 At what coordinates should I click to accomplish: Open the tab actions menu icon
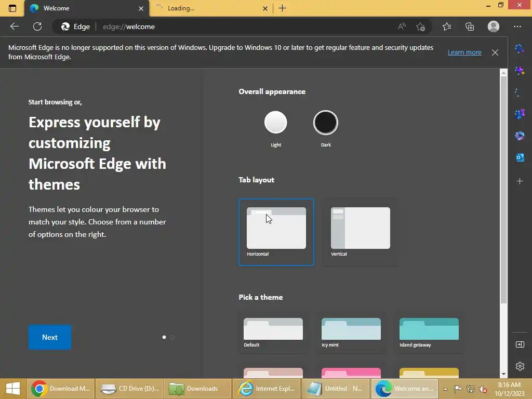click(12, 8)
